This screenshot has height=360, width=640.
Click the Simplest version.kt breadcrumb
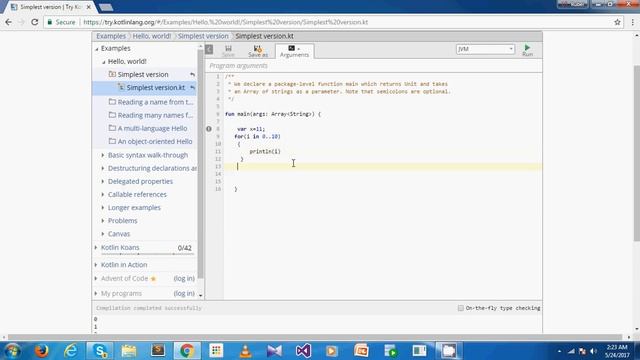[264, 36]
